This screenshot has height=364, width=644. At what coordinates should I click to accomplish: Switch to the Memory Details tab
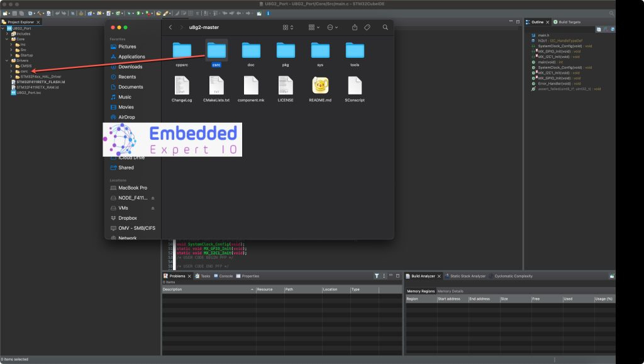pos(450,291)
